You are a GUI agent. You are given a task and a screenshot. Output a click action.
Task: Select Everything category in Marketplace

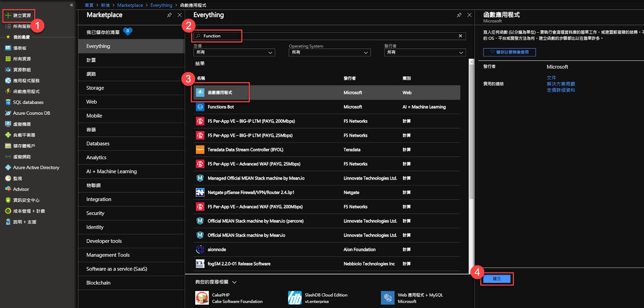tap(131, 46)
